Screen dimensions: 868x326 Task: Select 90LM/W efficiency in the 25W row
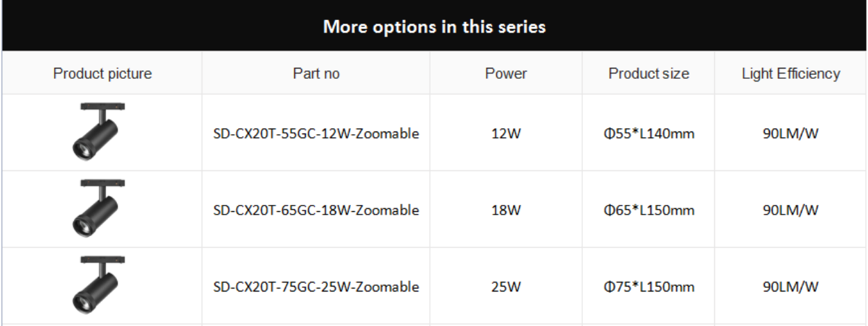(790, 286)
